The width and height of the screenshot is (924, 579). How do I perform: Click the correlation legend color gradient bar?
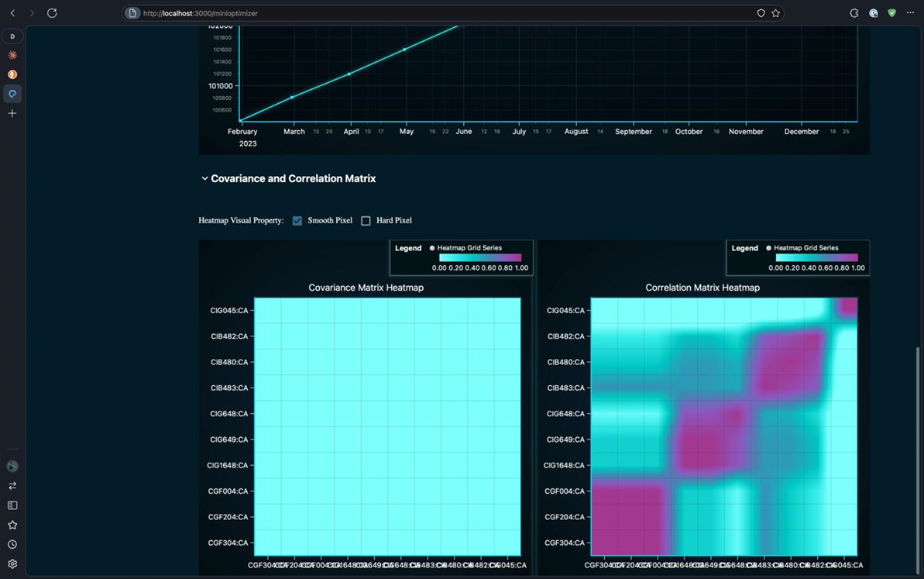tap(816, 258)
